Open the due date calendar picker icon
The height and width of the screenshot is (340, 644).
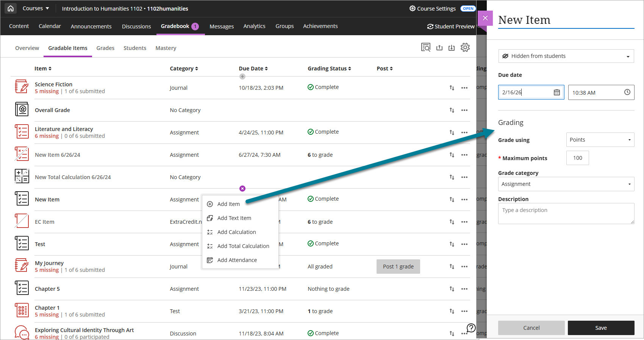(556, 92)
